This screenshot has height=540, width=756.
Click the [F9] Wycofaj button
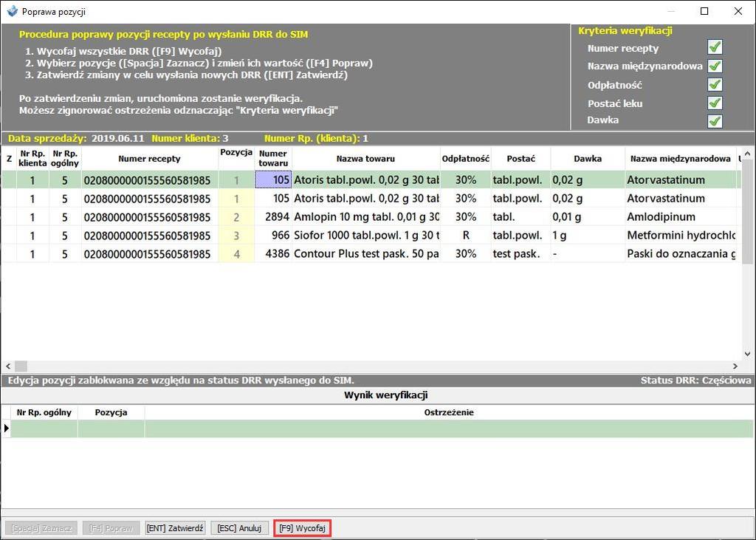[x=302, y=528]
